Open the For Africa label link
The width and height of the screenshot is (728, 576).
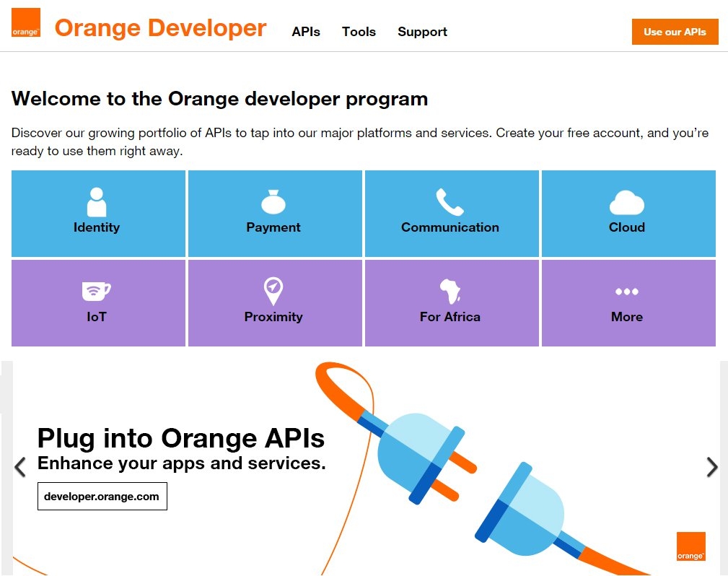[450, 317]
